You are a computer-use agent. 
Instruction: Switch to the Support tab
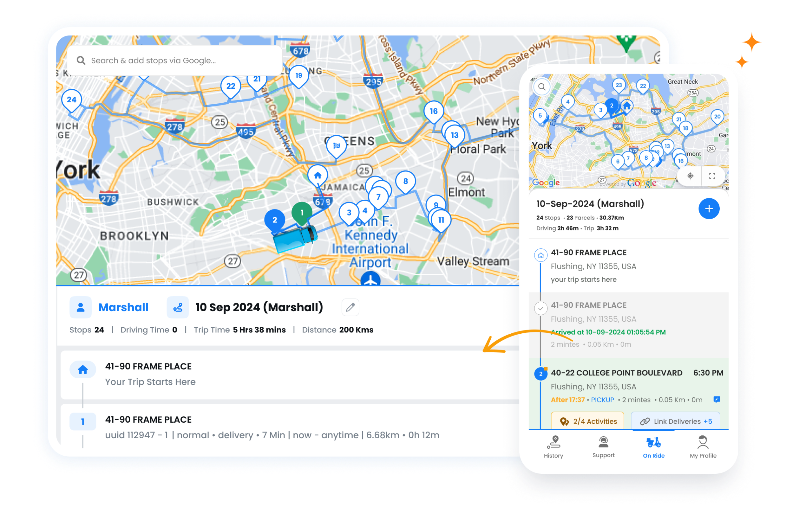(603, 447)
